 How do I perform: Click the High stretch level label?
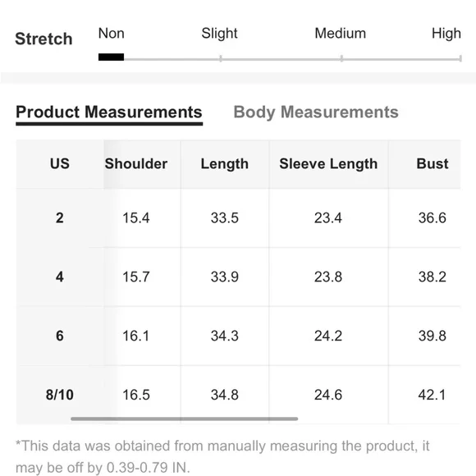(446, 34)
